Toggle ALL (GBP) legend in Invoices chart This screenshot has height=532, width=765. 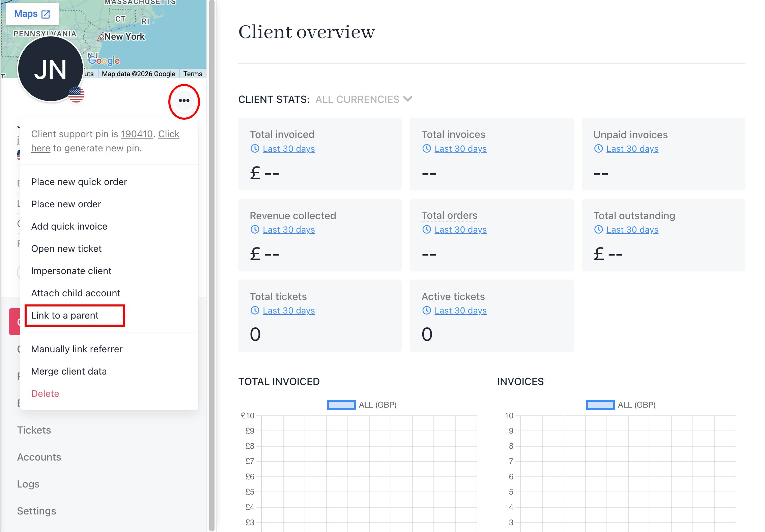coord(621,405)
